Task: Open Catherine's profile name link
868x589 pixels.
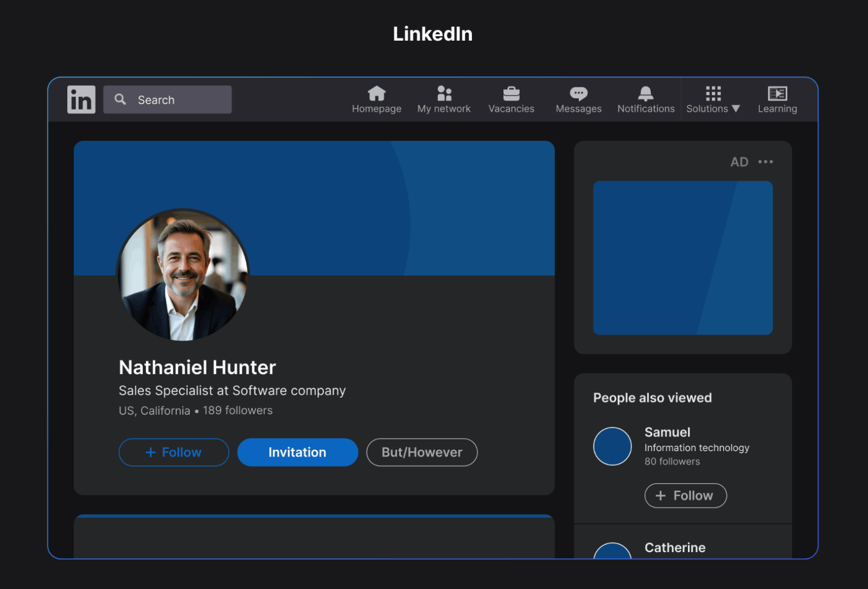Action: pyautogui.click(x=675, y=547)
